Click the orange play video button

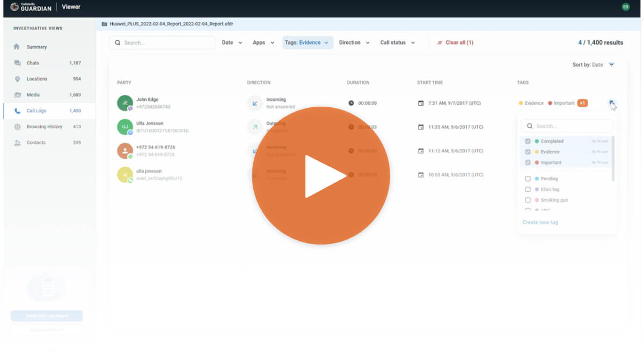[x=321, y=176]
